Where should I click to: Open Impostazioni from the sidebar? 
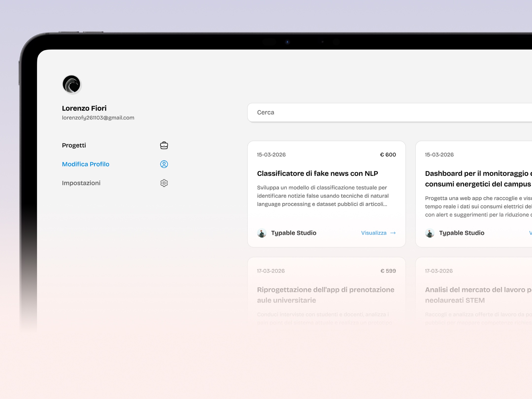coord(81,183)
